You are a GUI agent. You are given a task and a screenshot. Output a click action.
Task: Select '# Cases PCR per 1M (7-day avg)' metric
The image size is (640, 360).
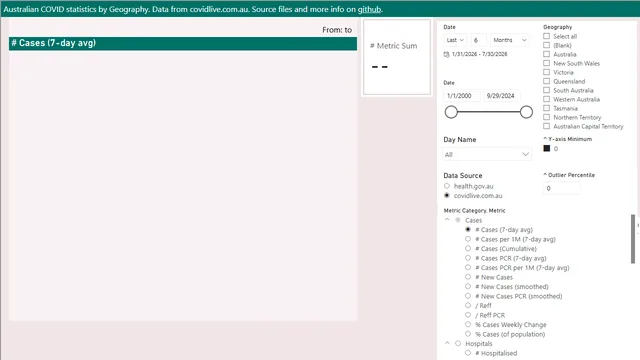(468, 267)
